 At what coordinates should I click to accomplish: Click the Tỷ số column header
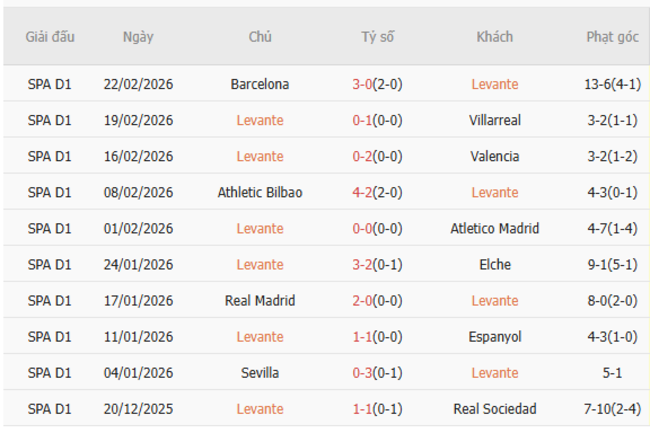pyautogui.click(x=378, y=37)
